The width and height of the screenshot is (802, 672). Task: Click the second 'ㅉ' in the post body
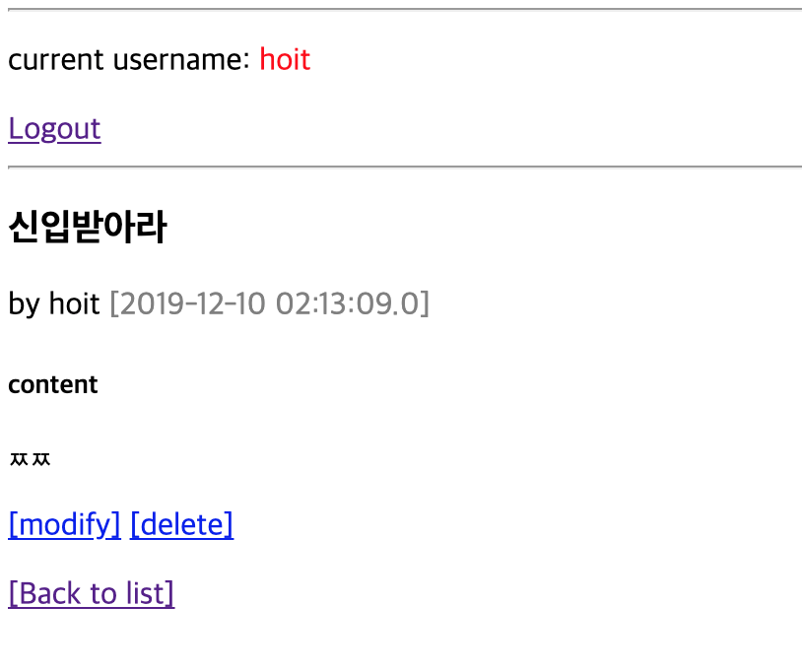tap(40, 459)
